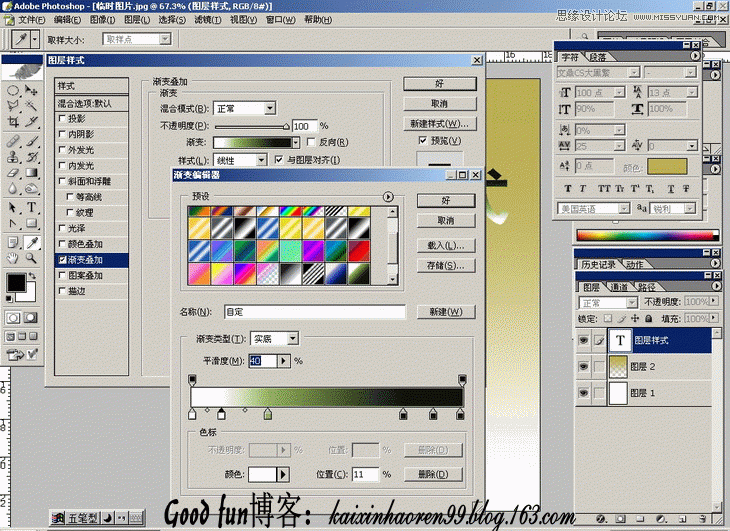Image resolution: width=730 pixels, height=531 pixels.
Task: Select the Eyedropper tool in toolbox
Action: pos(32,242)
